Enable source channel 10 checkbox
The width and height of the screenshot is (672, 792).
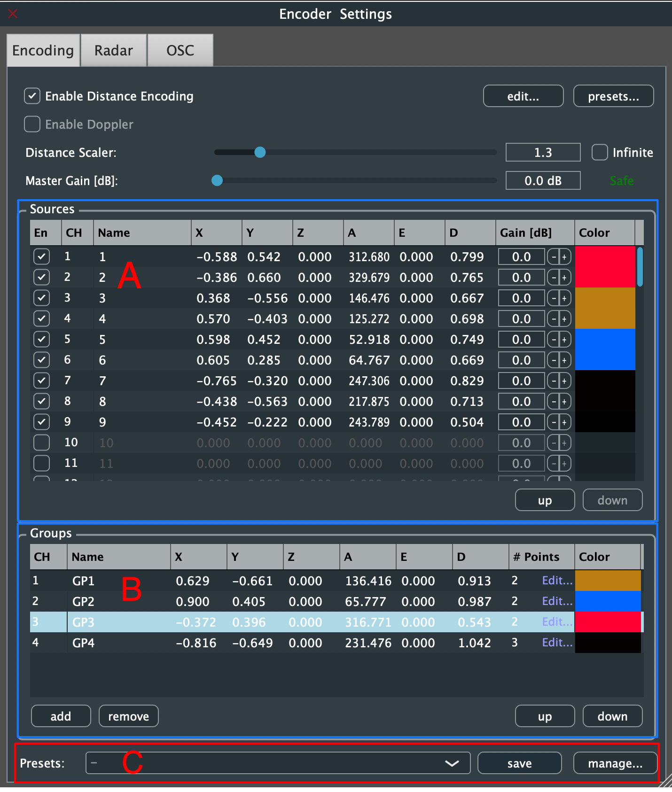(x=42, y=443)
